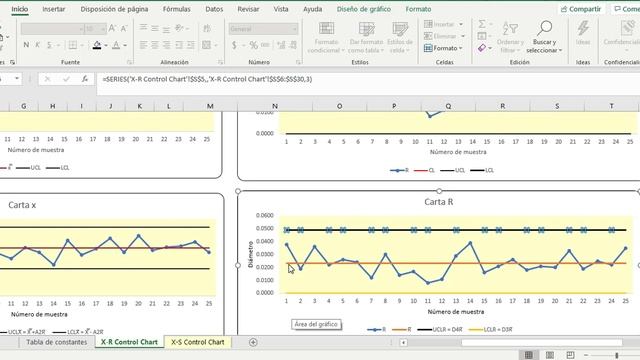
Task: Click the fill color bucket icon
Action: pos(97,45)
